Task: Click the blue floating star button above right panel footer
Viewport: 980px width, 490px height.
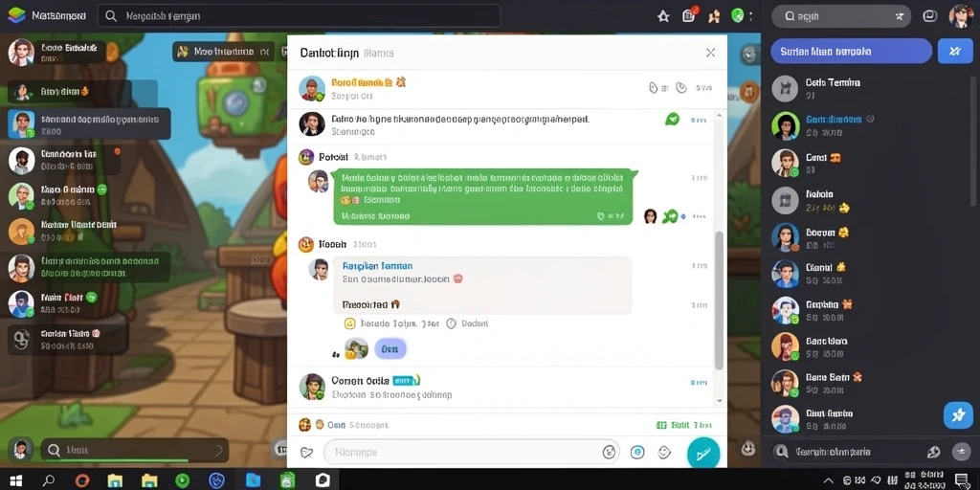Action: tap(958, 415)
